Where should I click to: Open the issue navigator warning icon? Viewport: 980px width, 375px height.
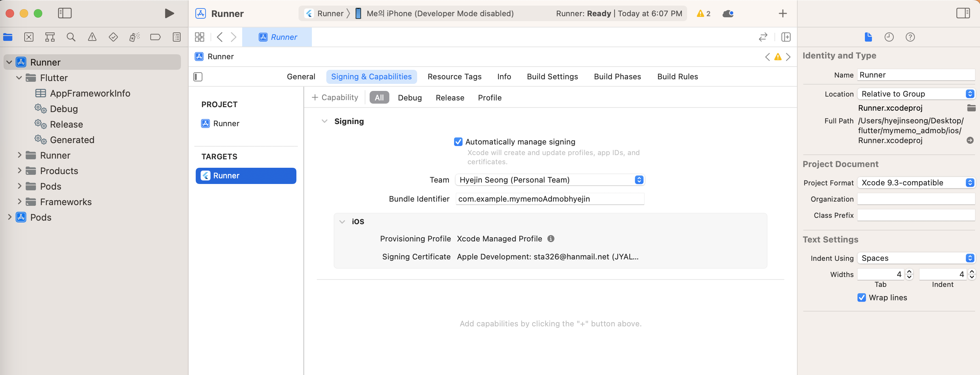pyautogui.click(x=92, y=37)
